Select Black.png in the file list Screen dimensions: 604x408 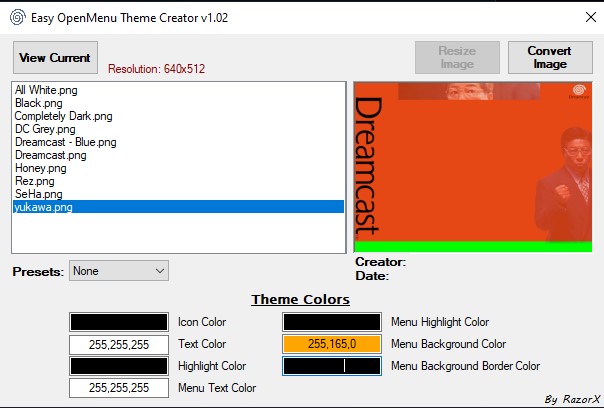click(178, 103)
